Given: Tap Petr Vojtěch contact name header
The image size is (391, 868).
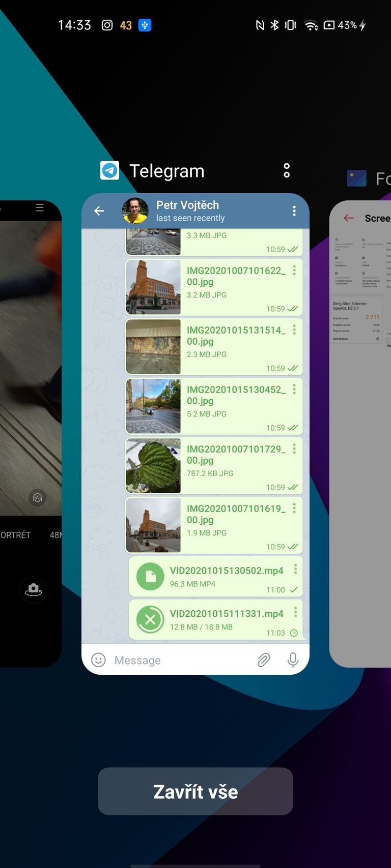Looking at the screenshot, I should (x=187, y=205).
